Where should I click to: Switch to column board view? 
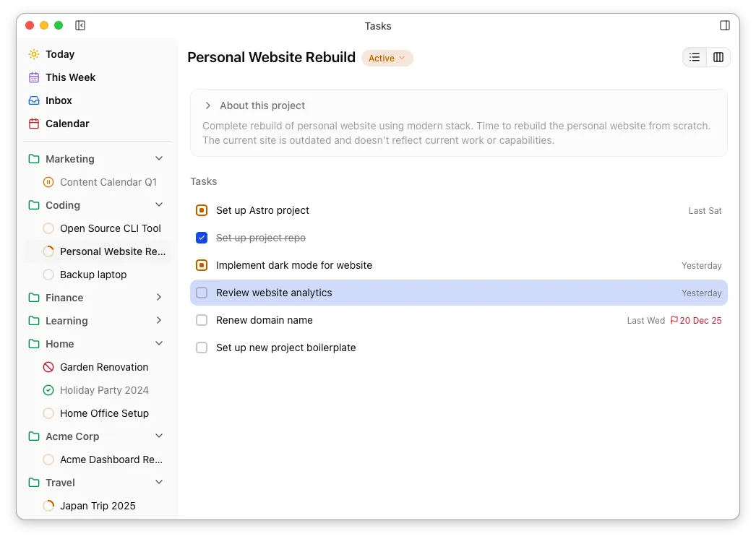pyautogui.click(x=717, y=56)
